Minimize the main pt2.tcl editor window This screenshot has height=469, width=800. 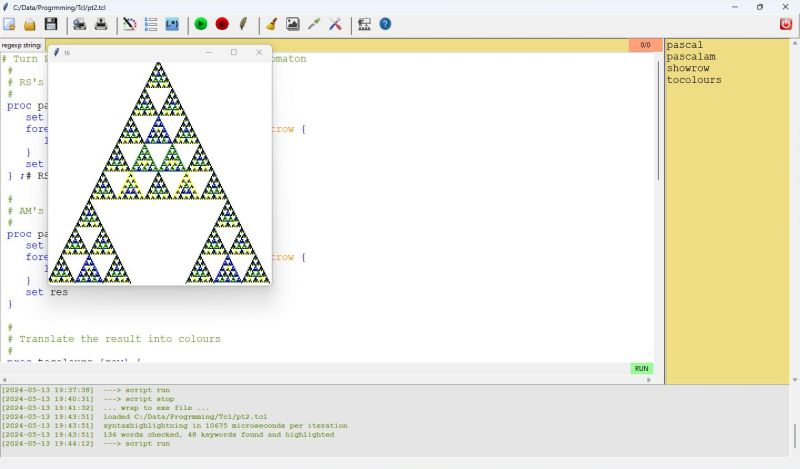(735, 7)
